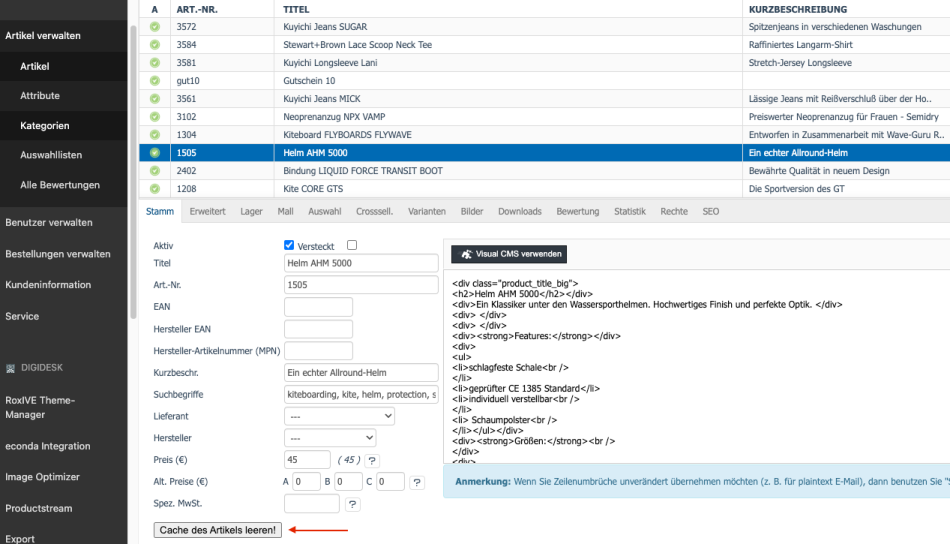Image resolution: width=950 pixels, height=544 pixels.
Task: Click the help icon next to Preis field
Action: [x=372, y=460]
